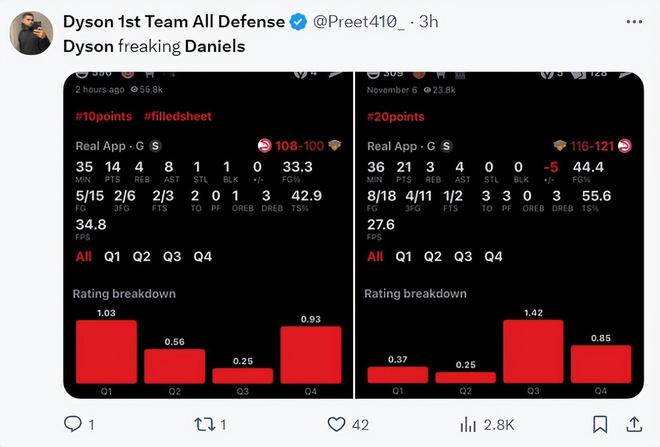Image resolution: width=660 pixels, height=447 pixels.
Task: Click the #filledsheet hashtag
Action: tap(178, 117)
